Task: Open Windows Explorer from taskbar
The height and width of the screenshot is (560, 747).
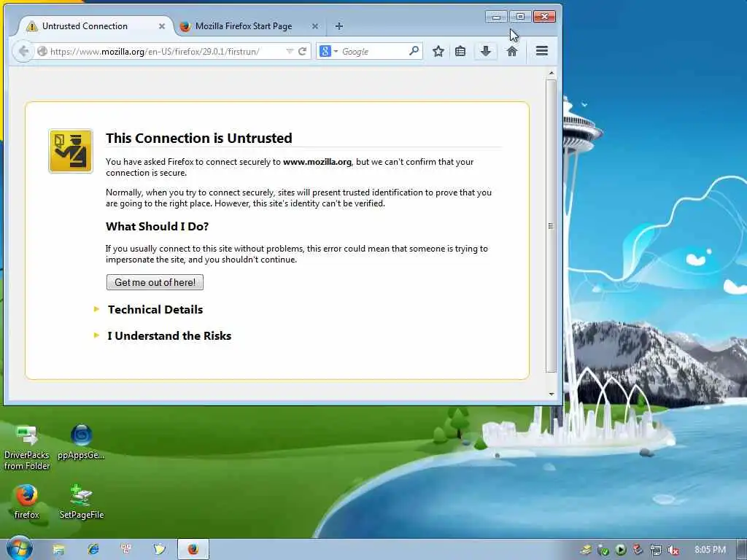Action: click(x=58, y=550)
